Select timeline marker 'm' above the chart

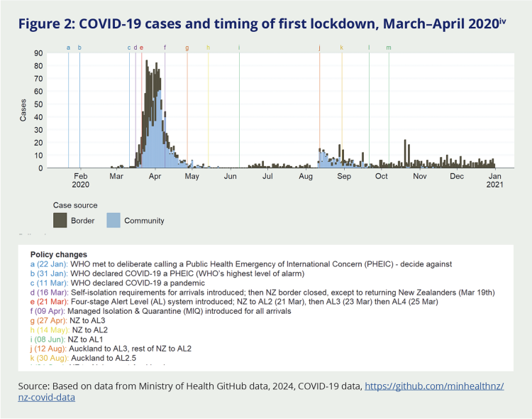389,48
